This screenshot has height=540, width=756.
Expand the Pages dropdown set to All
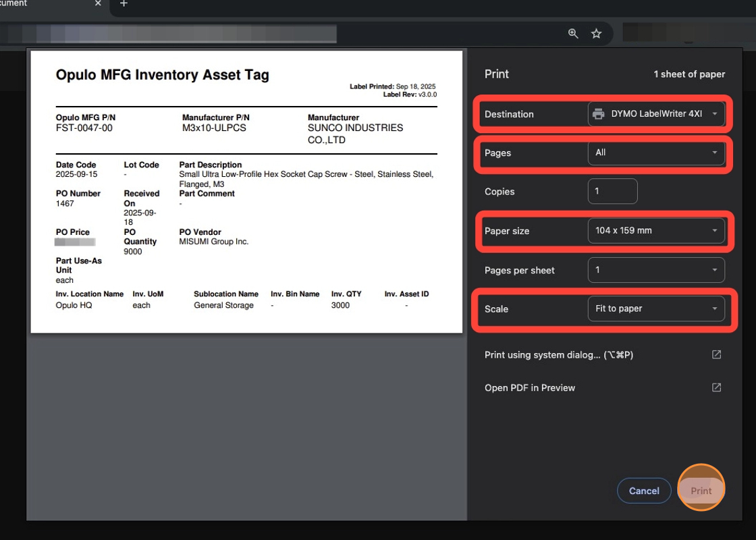point(656,153)
